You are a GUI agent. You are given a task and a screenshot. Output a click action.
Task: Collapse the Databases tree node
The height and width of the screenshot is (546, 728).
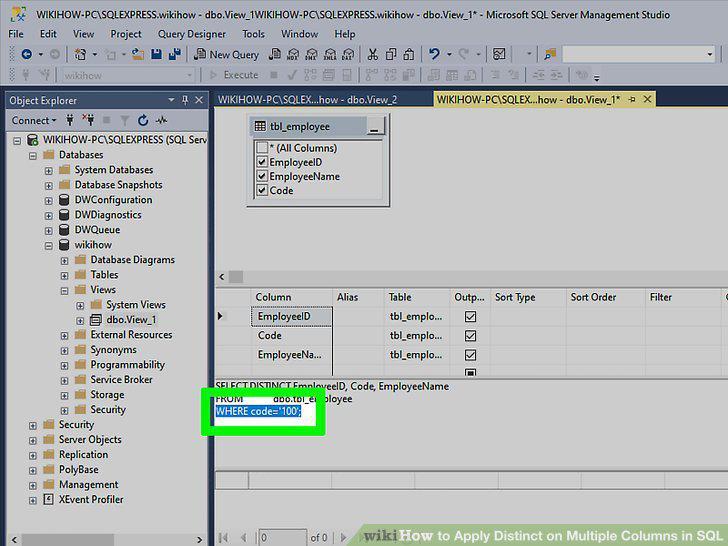tap(32, 156)
